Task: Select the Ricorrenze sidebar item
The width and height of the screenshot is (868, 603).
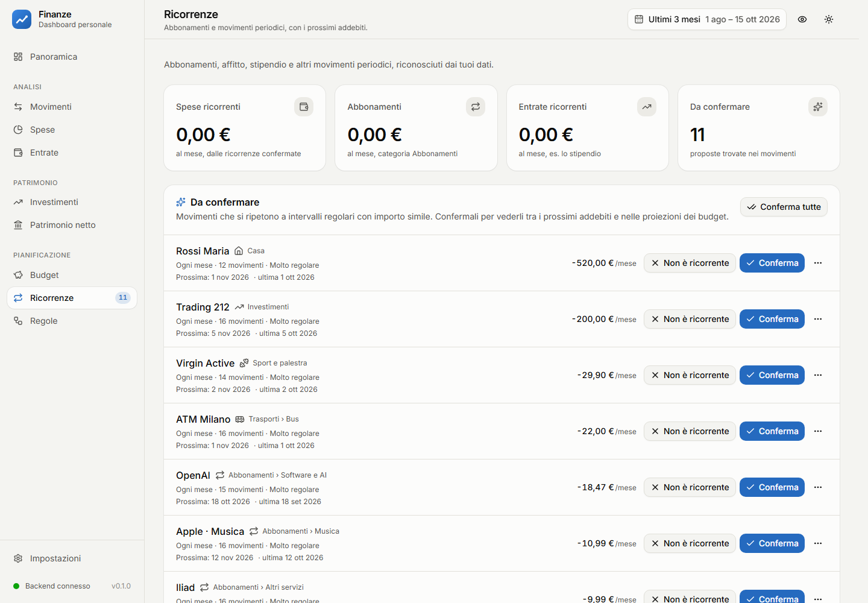Action: click(x=72, y=298)
